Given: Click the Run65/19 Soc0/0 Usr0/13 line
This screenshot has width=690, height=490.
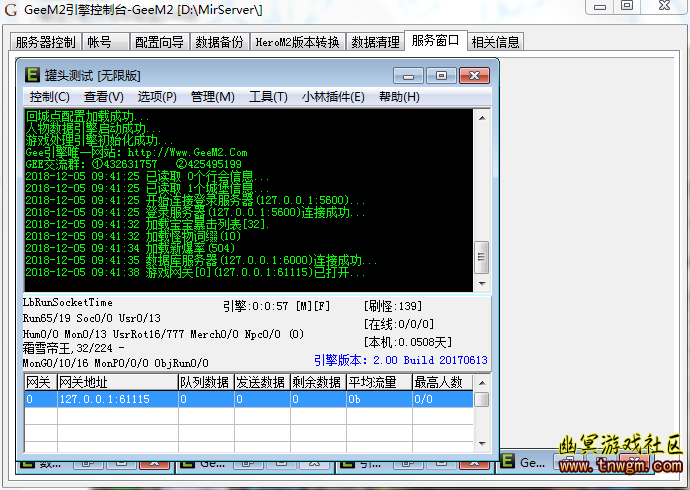Looking at the screenshot, I should (92, 318).
